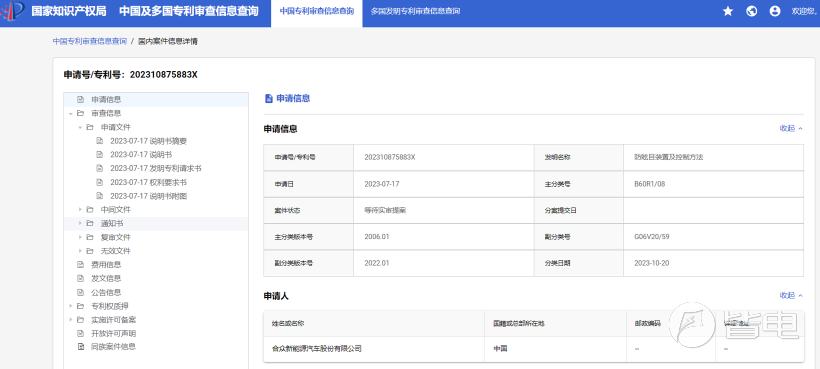Expand the 中间文件 folder arrow
820x369 pixels.
point(80,210)
